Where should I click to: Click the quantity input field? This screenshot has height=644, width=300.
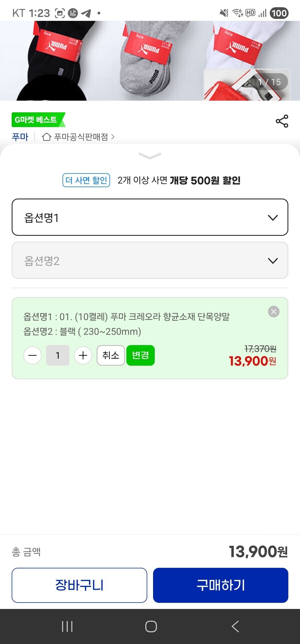pyautogui.click(x=58, y=355)
